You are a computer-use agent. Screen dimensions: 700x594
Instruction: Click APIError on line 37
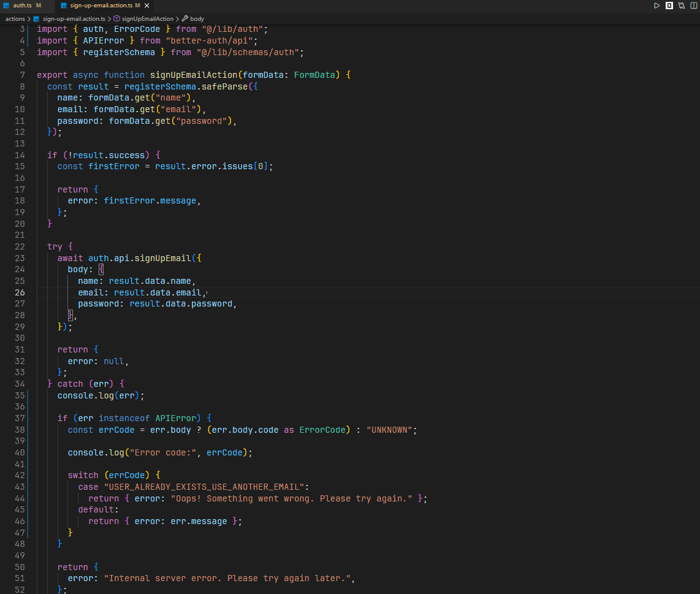[175, 419]
